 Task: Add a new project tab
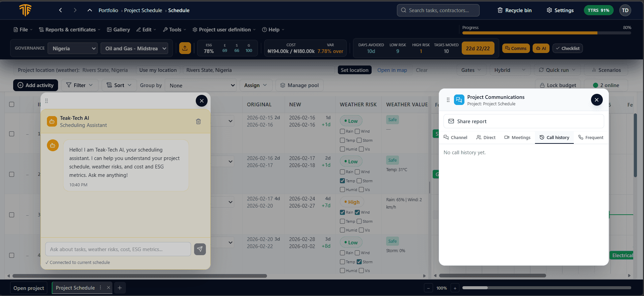click(x=119, y=288)
